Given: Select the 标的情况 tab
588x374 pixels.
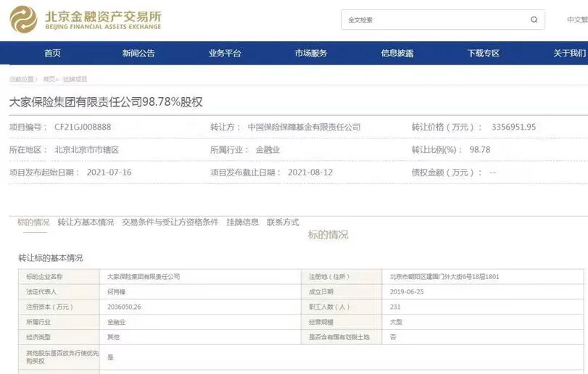Looking at the screenshot, I should click(33, 223).
